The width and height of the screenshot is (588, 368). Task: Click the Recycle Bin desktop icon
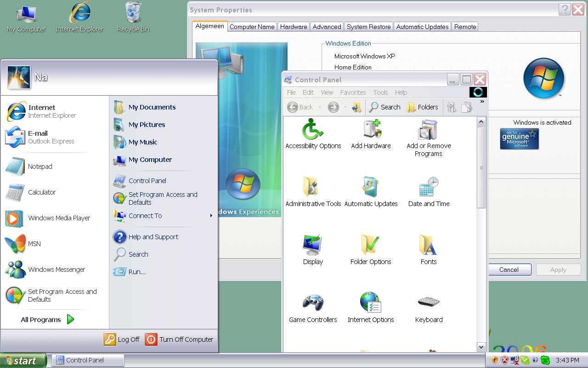[133, 17]
